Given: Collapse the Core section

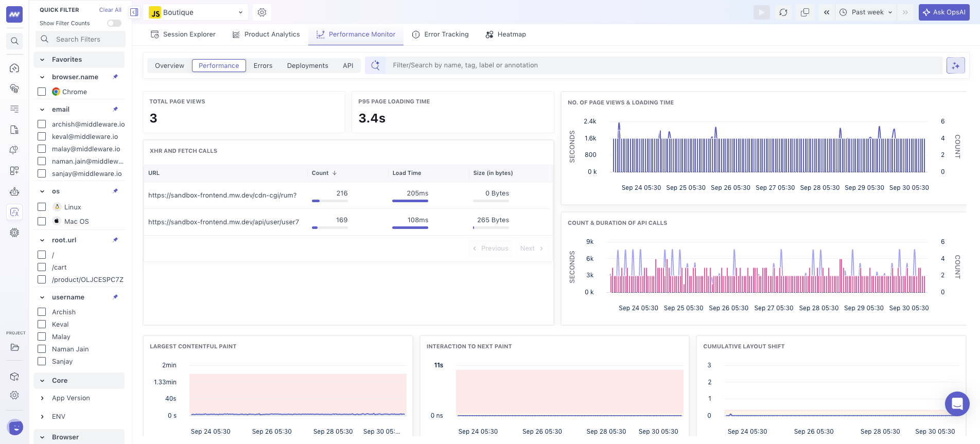Looking at the screenshot, I should [79, 380].
